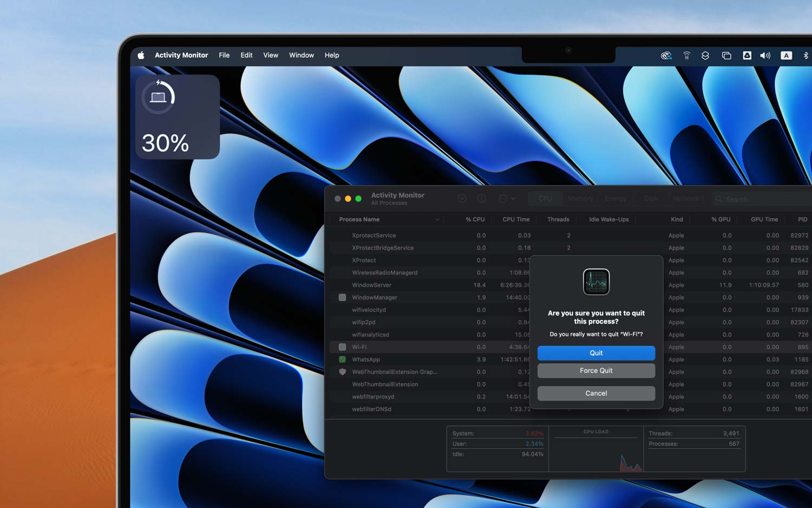Open the Search field magnifier icon
This screenshot has height=508, width=812.
click(718, 199)
